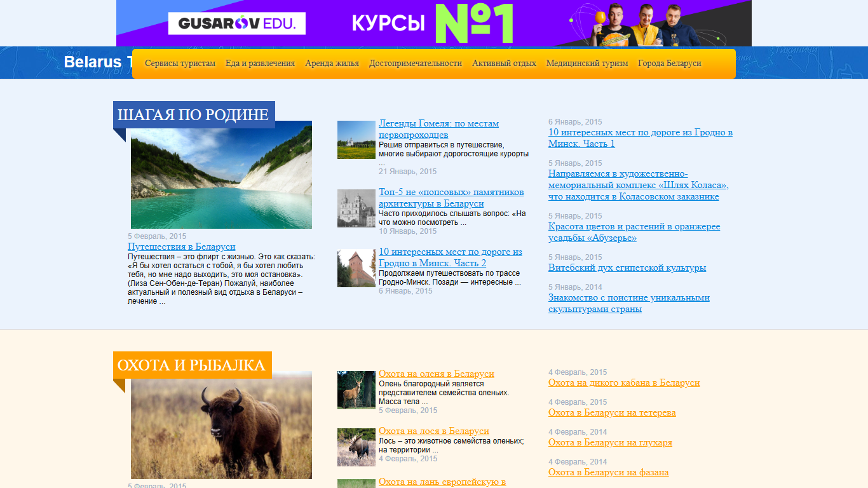Click the Belarus site logo text

coord(98,62)
